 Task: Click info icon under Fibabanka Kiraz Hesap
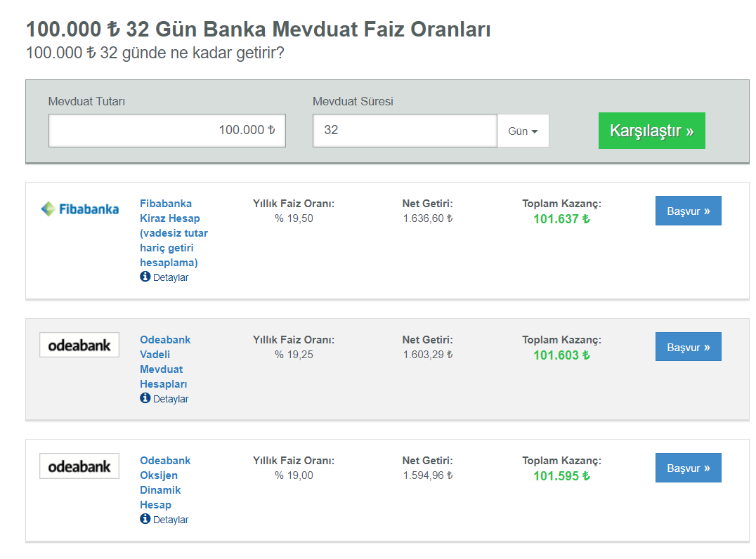145,277
